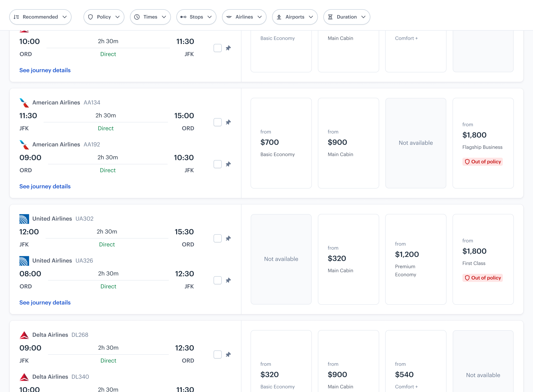533x392 pixels.
Task: Pin the AA192 flight
Action: tap(228, 164)
